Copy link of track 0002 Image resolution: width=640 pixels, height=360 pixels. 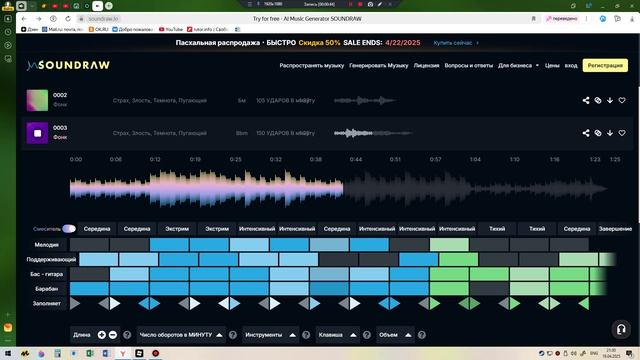pyautogui.click(x=598, y=100)
